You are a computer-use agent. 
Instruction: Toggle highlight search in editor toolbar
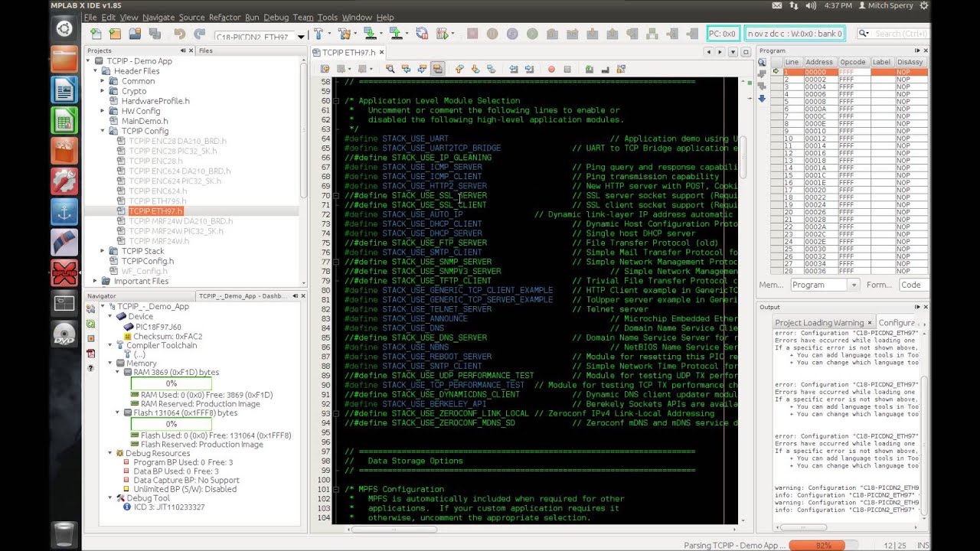click(438, 69)
